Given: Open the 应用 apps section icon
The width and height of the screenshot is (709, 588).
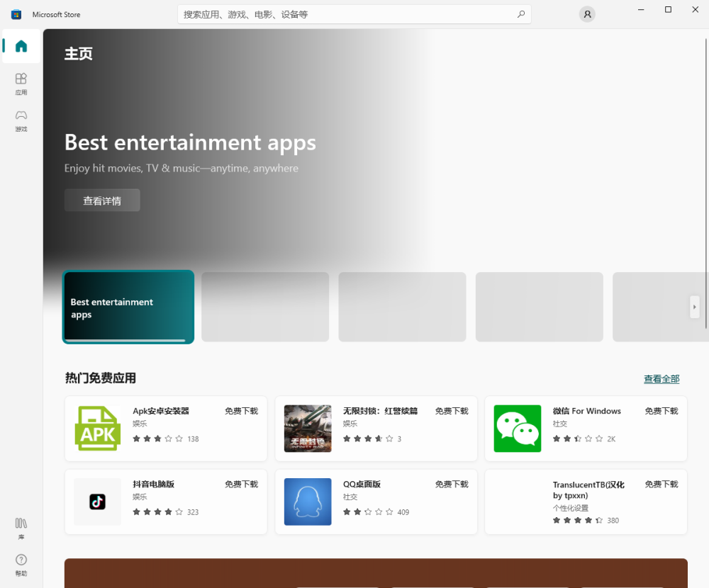Looking at the screenshot, I should tap(21, 84).
